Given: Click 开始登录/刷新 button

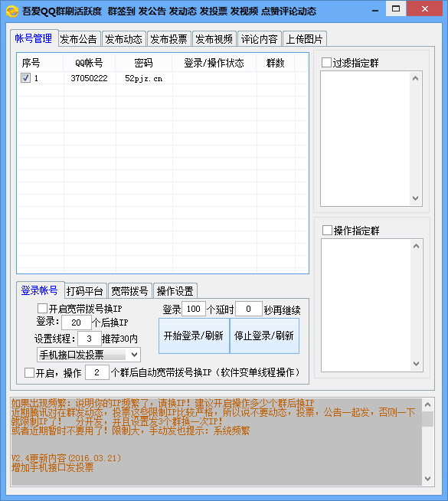Looking at the screenshot, I should pyautogui.click(x=194, y=336).
